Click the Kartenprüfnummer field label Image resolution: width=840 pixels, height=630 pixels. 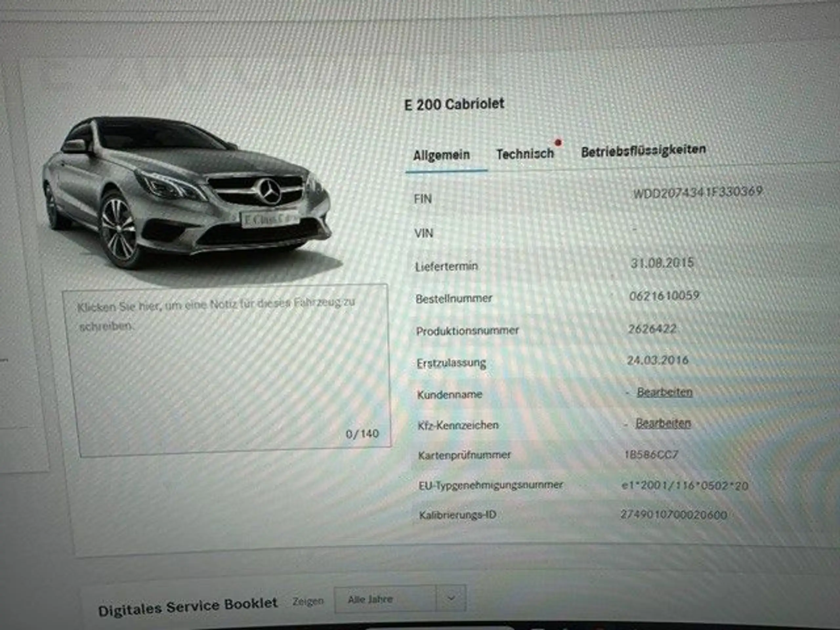(464, 455)
